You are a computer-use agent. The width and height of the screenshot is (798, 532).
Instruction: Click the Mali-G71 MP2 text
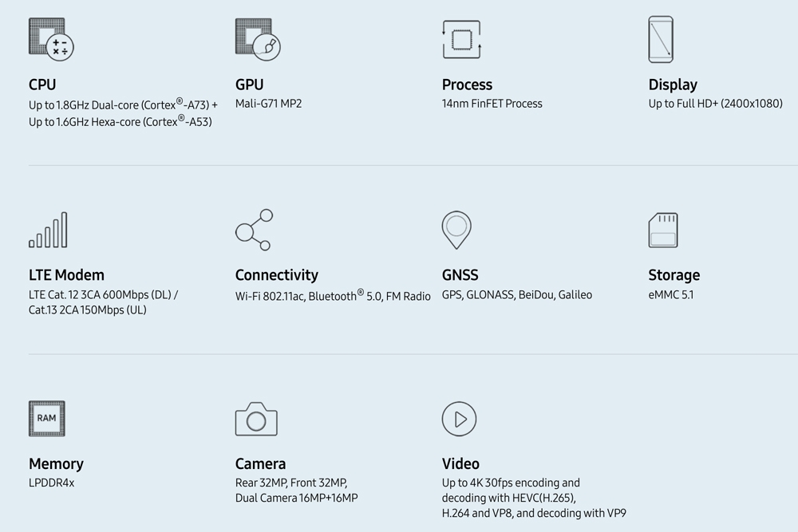pyautogui.click(x=268, y=104)
